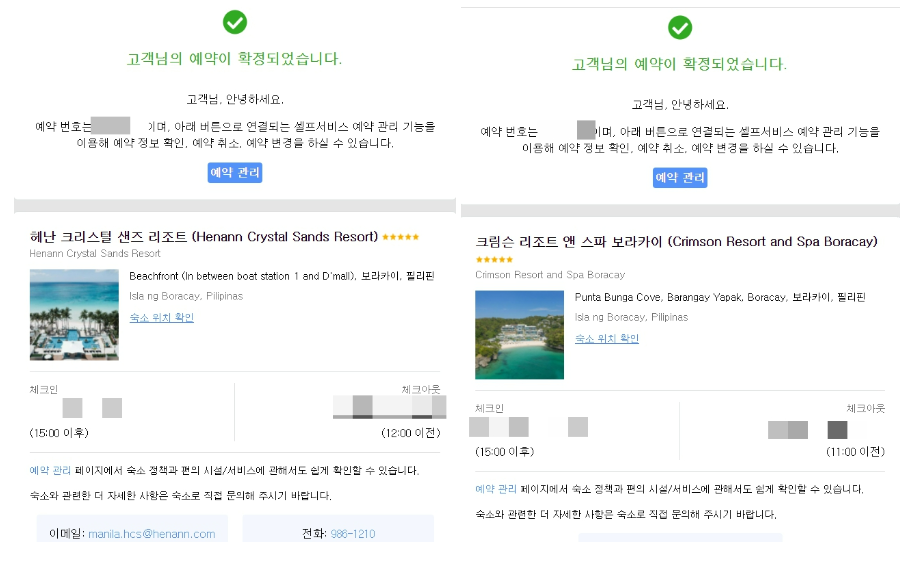Click phone number 986-1210
The image size is (904, 567).
(x=353, y=534)
